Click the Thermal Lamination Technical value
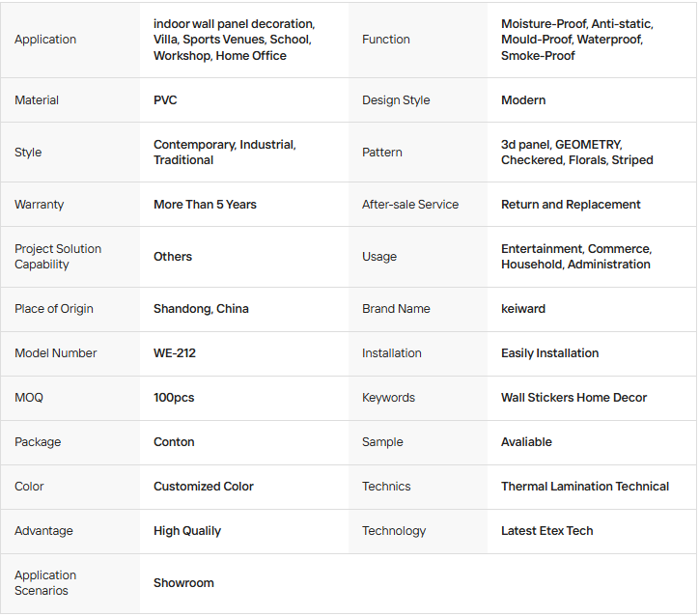Screen dimensions: 699x616 585,487
